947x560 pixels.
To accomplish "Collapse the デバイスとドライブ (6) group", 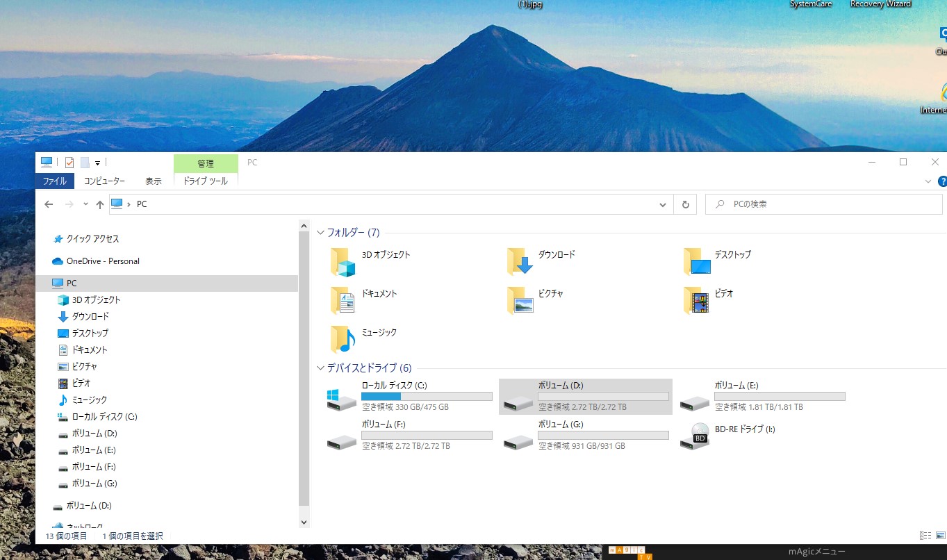I will tap(320, 368).
